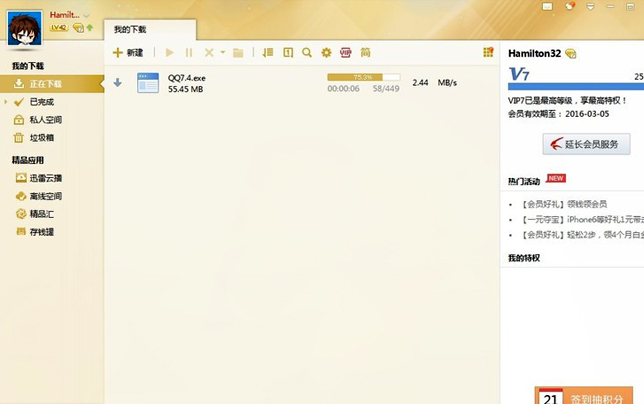644x404 pixels.
Task: Open link 【一元夺宝】iPhone6 promotion
Action: coord(582,220)
